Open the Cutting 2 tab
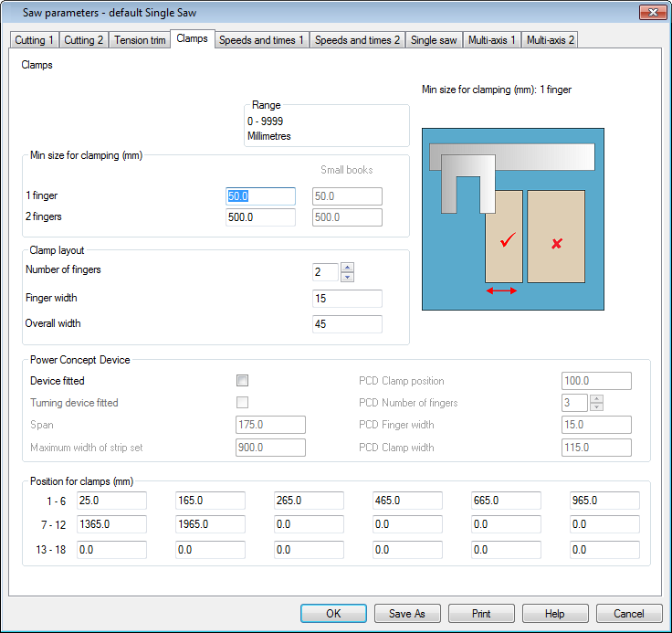 click(x=84, y=40)
